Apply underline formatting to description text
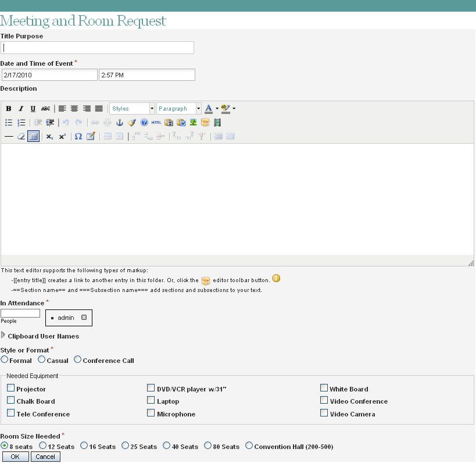Image resolution: width=476 pixels, height=463 pixels. point(34,108)
